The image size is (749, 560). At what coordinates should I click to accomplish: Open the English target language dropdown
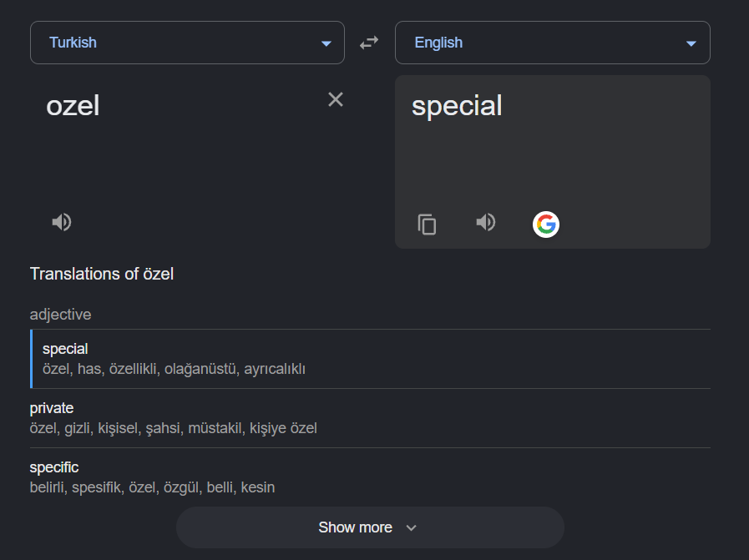[553, 43]
